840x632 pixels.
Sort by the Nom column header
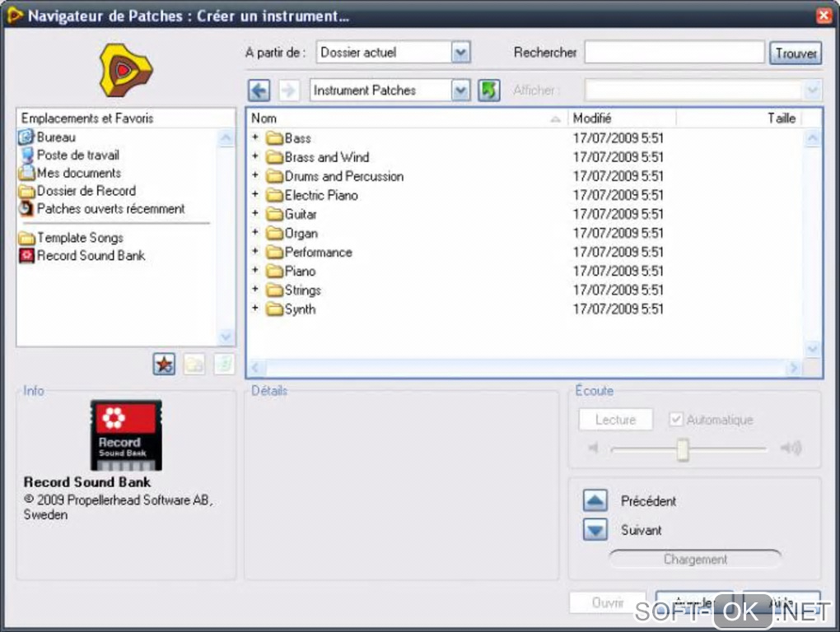(x=407, y=118)
